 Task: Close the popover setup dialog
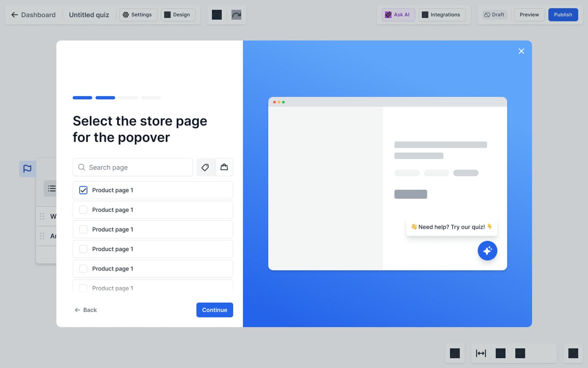[x=521, y=51]
